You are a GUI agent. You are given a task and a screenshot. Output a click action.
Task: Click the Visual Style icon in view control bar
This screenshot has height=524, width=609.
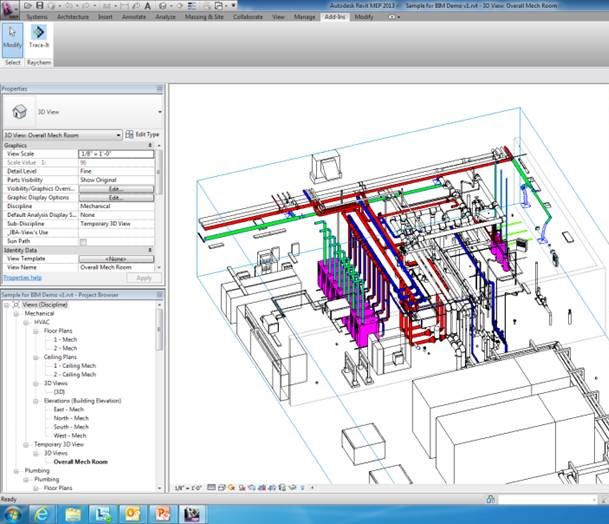coord(222,487)
